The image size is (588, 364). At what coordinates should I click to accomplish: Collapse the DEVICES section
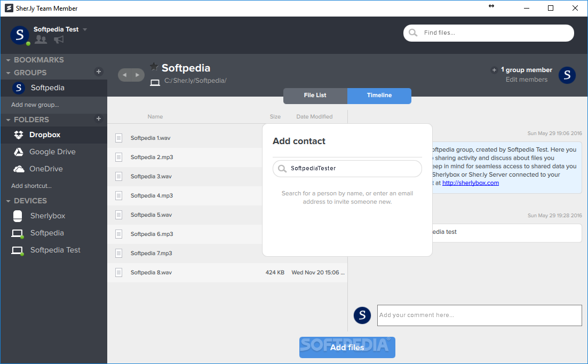point(8,201)
